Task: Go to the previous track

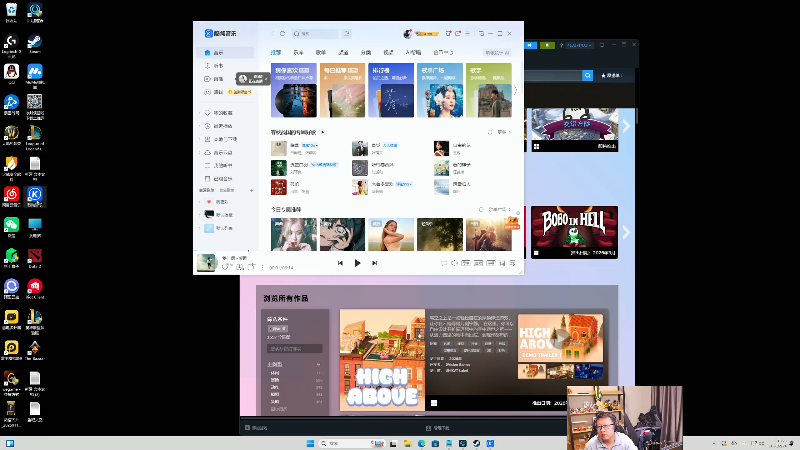Action: tap(340, 263)
